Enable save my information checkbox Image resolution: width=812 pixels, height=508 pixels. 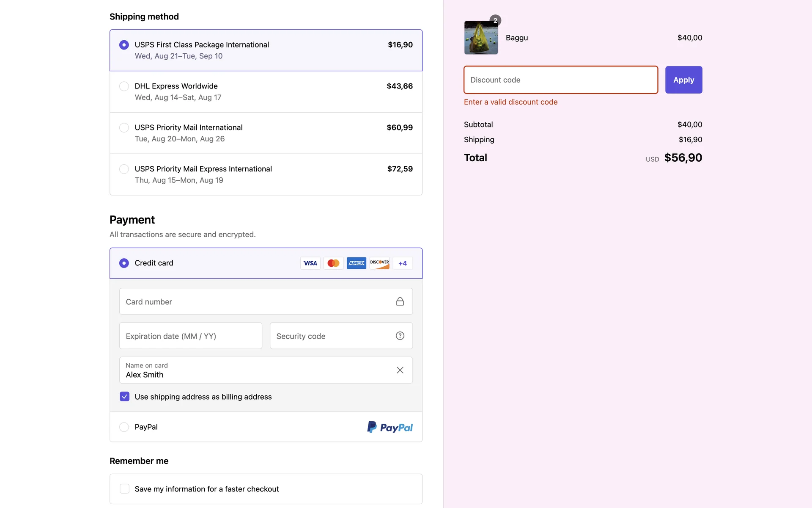124,489
